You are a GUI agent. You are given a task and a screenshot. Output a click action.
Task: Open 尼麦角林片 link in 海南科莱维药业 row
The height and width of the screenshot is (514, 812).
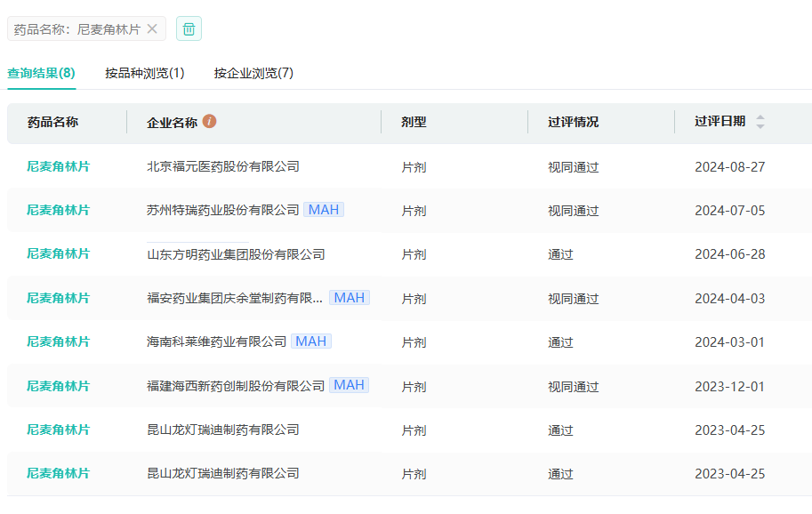(59, 341)
